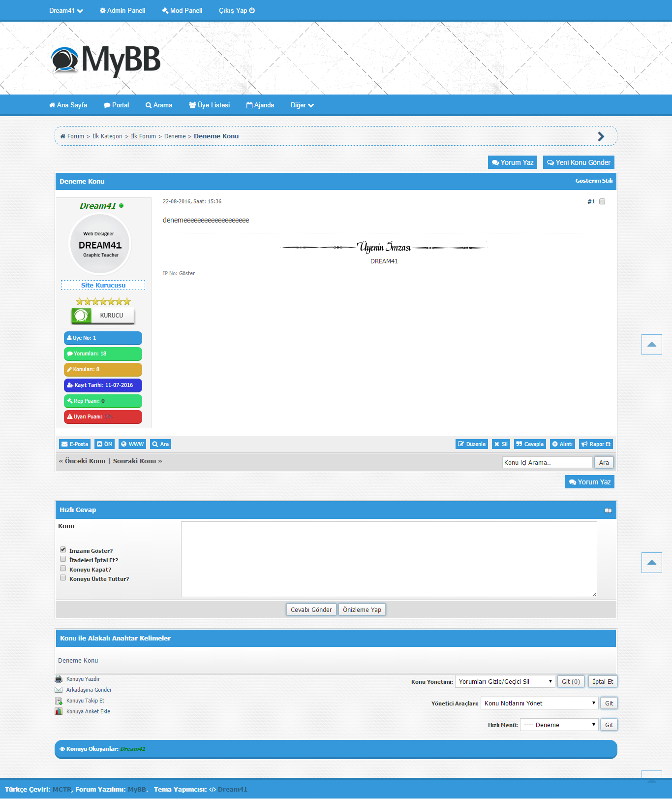Open the Gösterim Stili display options
The image size is (672, 799).
point(594,181)
